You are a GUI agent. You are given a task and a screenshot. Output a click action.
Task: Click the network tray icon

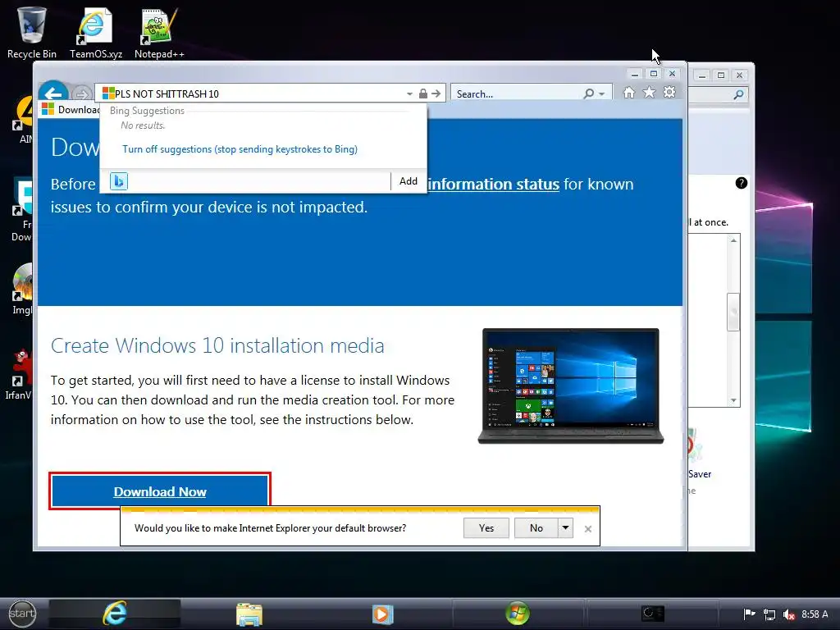(x=769, y=614)
